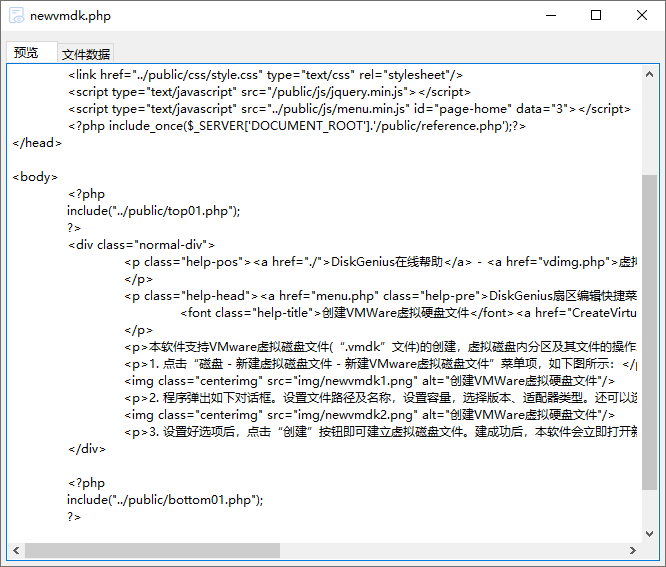Click the vertical scrollbar up arrow
Viewport: 666px width, 567px height.
click(x=649, y=74)
